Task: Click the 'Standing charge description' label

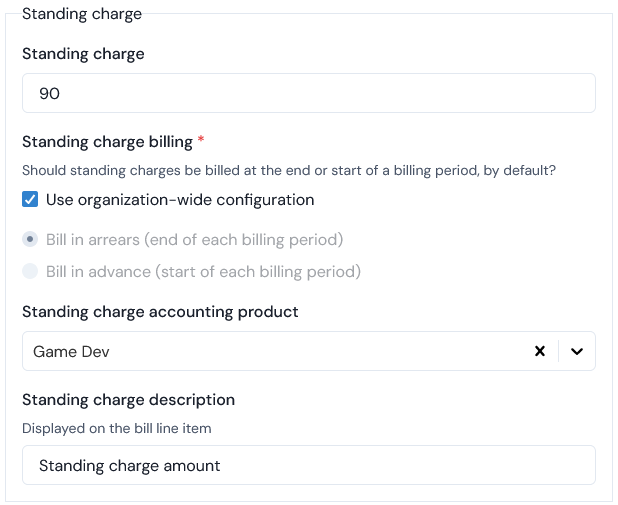Action: click(x=128, y=400)
